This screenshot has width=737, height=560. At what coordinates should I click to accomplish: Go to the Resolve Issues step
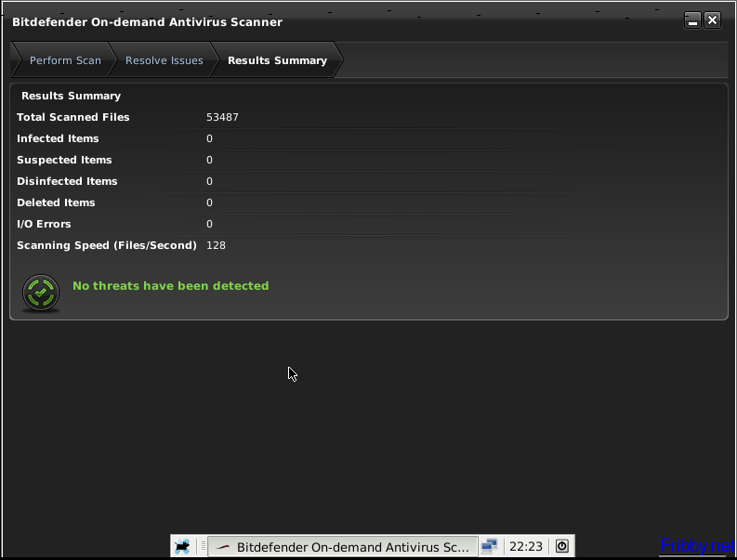[164, 60]
